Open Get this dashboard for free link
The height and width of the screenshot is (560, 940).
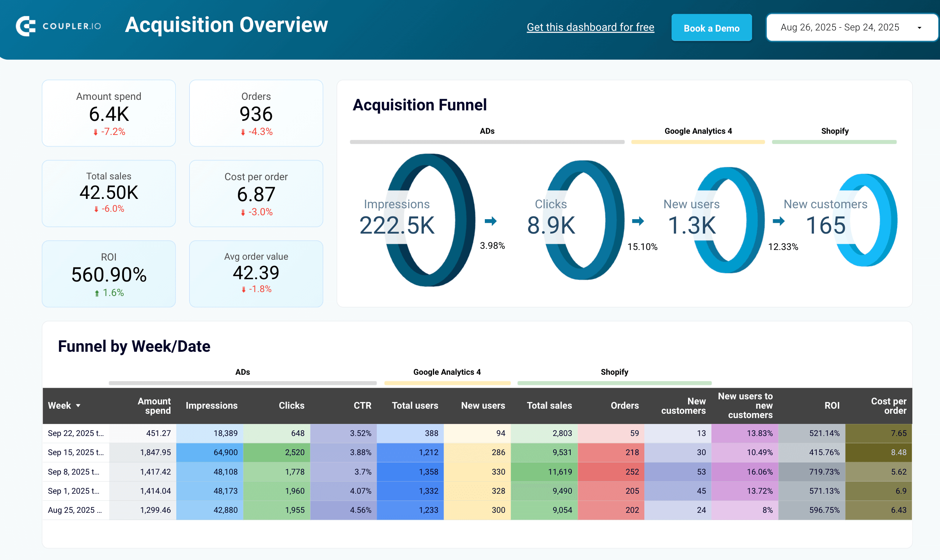(591, 27)
